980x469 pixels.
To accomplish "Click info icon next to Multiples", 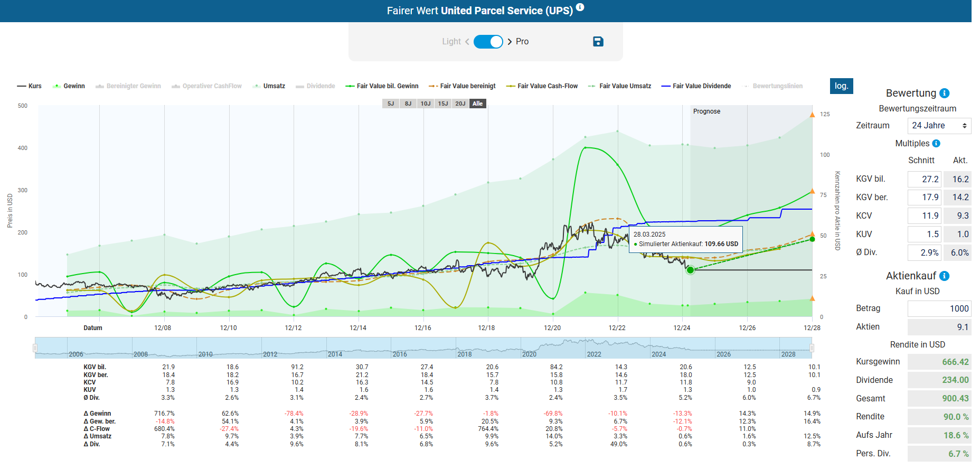I will click(x=936, y=144).
